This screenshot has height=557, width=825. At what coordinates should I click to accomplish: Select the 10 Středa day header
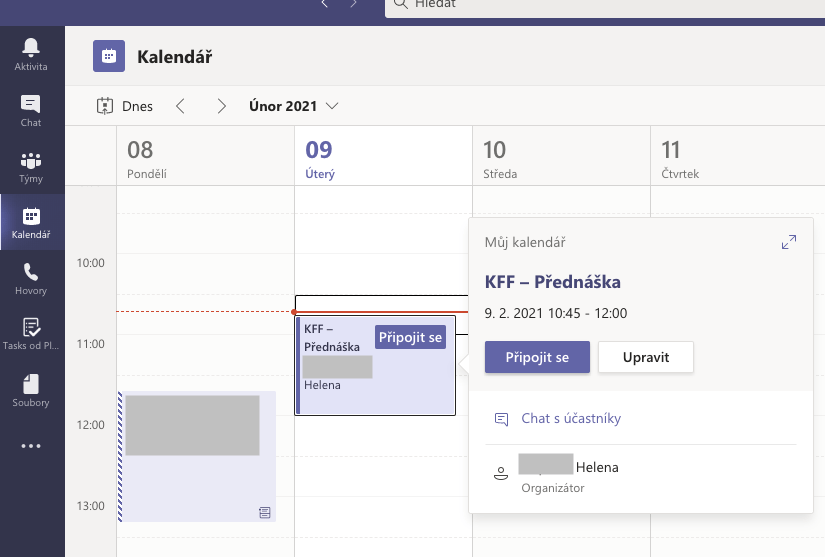click(x=508, y=159)
